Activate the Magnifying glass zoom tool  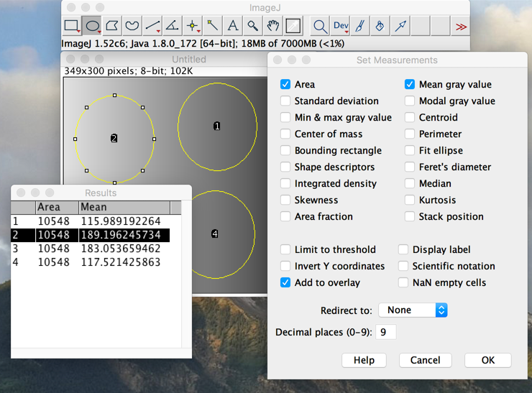tap(253, 26)
